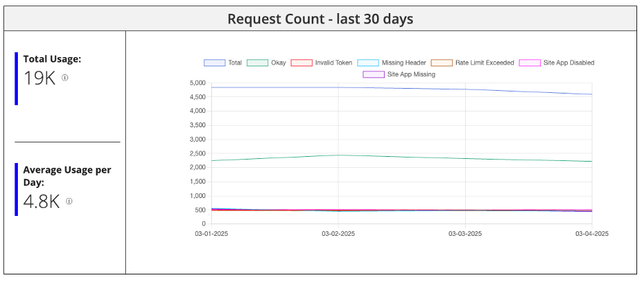Click the 4.8K average usage value

coord(41,202)
